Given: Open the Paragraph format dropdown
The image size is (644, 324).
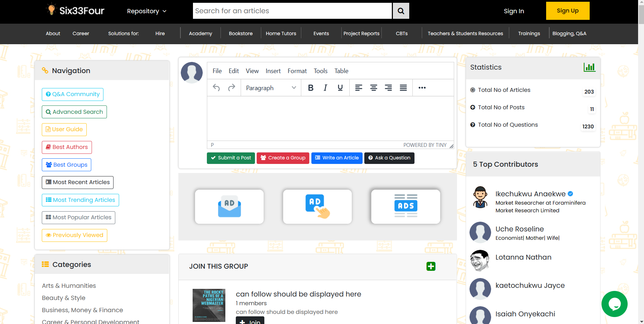Looking at the screenshot, I should point(271,88).
